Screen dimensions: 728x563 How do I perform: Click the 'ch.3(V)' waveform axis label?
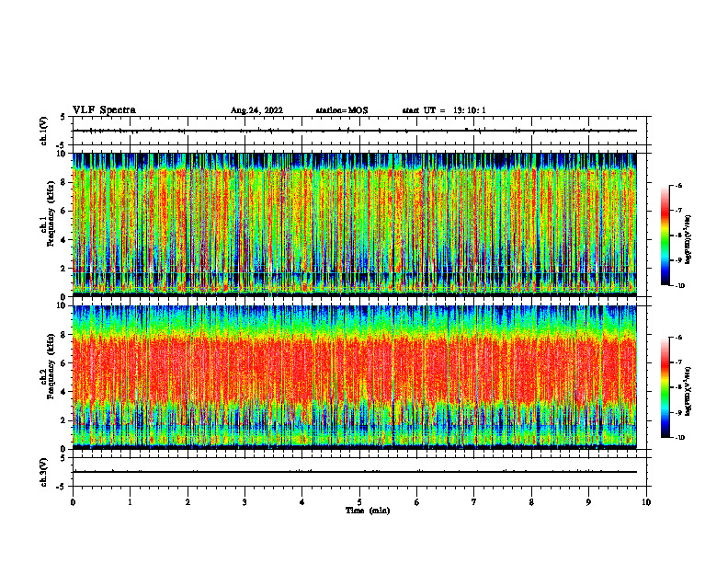pyautogui.click(x=44, y=473)
